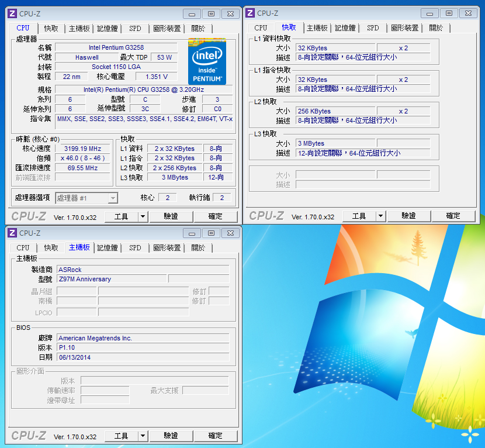Click the 22 nm technology field
Image resolution: width=485 pixels, height=448 pixels.
point(72,77)
